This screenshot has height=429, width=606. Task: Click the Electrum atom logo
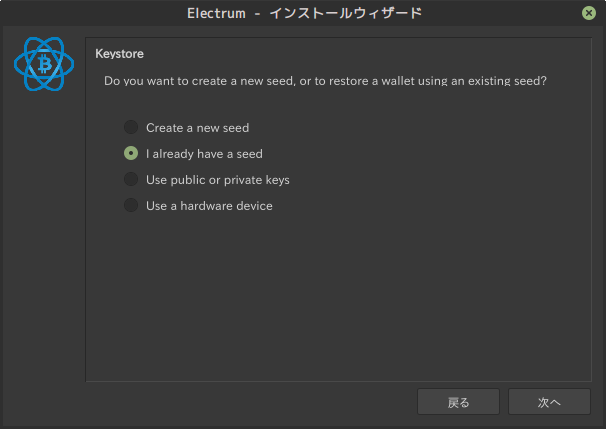(x=44, y=66)
